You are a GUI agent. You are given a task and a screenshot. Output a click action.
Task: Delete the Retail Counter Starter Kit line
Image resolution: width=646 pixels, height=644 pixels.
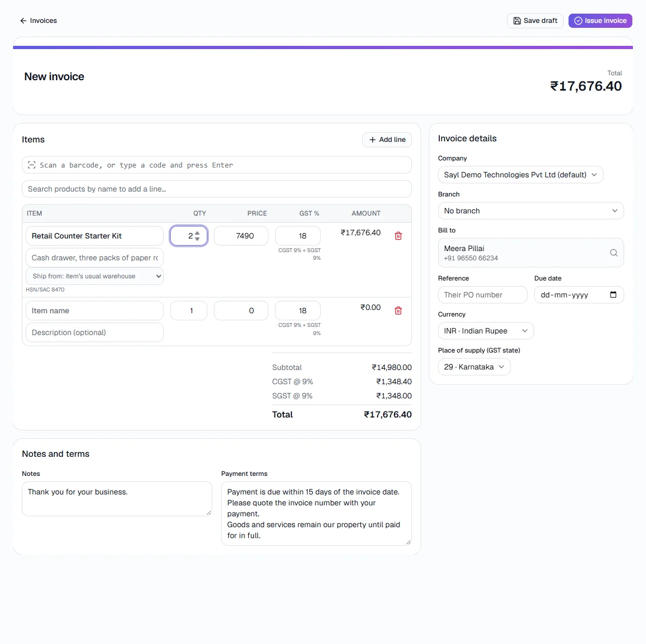(x=398, y=236)
